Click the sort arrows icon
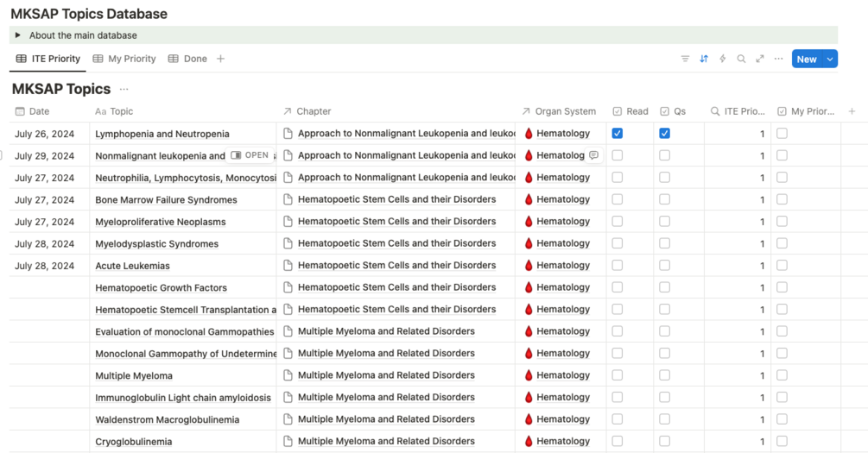Screen dimensions: 868x453 (x=704, y=59)
